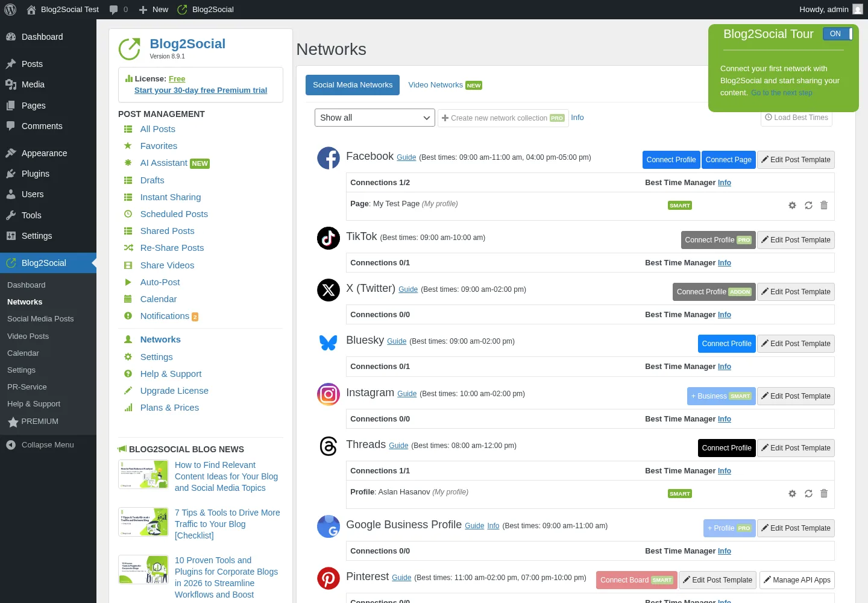
Task: Click Create new network collection button
Action: pos(503,118)
